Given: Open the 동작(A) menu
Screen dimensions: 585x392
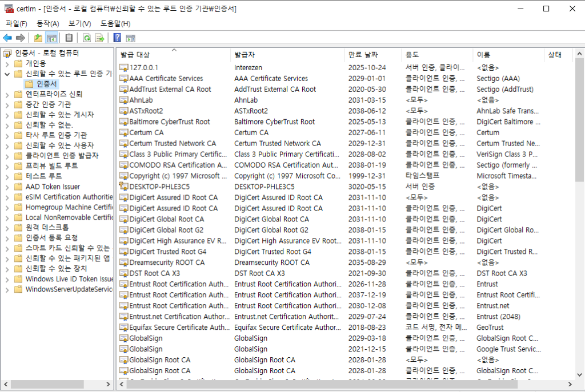Looking at the screenshot, I should (x=48, y=24).
